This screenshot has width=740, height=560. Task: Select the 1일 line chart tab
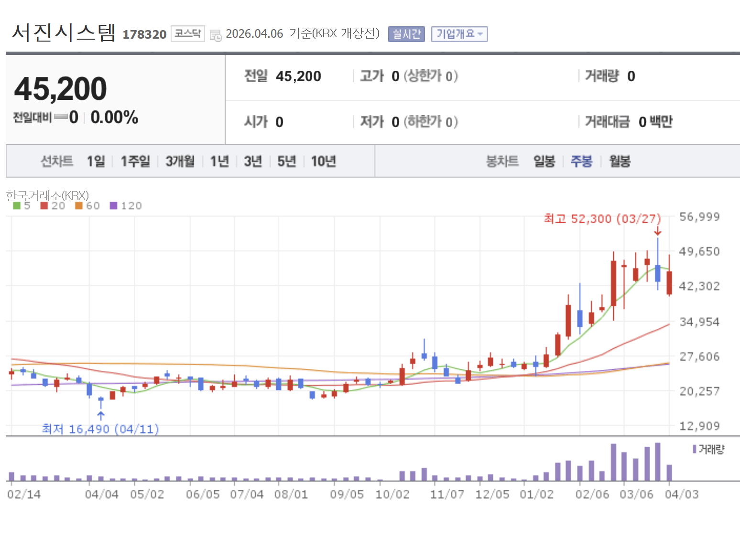pos(96,162)
